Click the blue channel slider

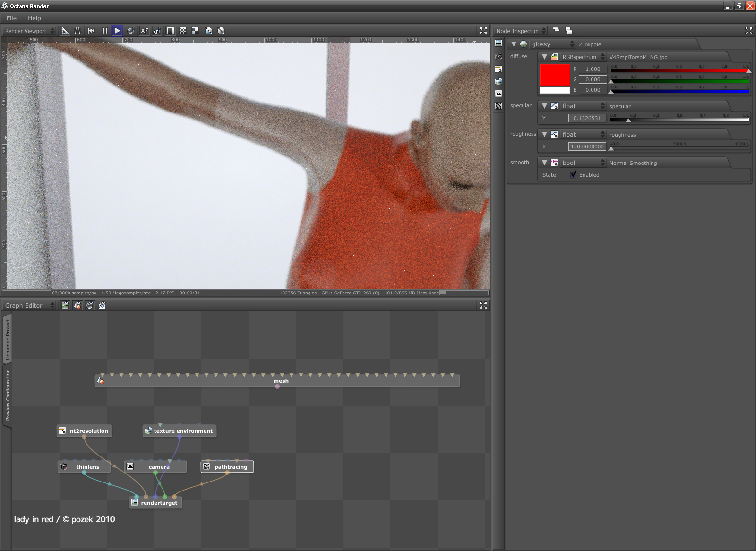pos(679,91)
